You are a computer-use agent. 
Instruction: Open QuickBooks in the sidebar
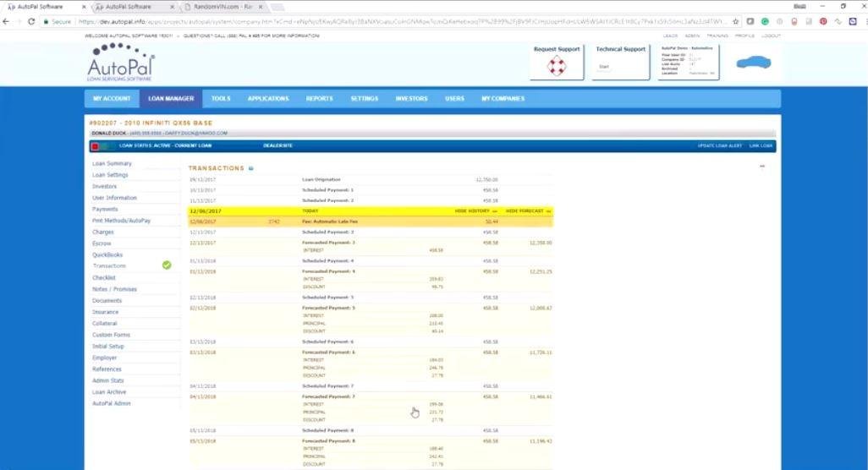107,255
